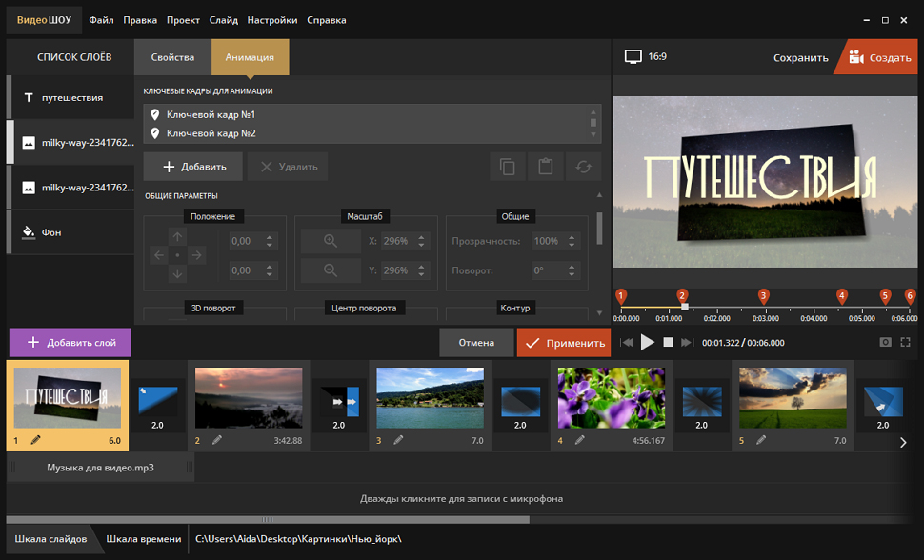Select the Фон background layer

point(70,232)
